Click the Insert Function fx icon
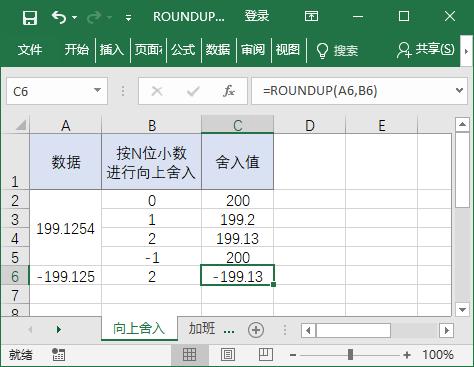474x367 pixels. click(x=229, y=91)
